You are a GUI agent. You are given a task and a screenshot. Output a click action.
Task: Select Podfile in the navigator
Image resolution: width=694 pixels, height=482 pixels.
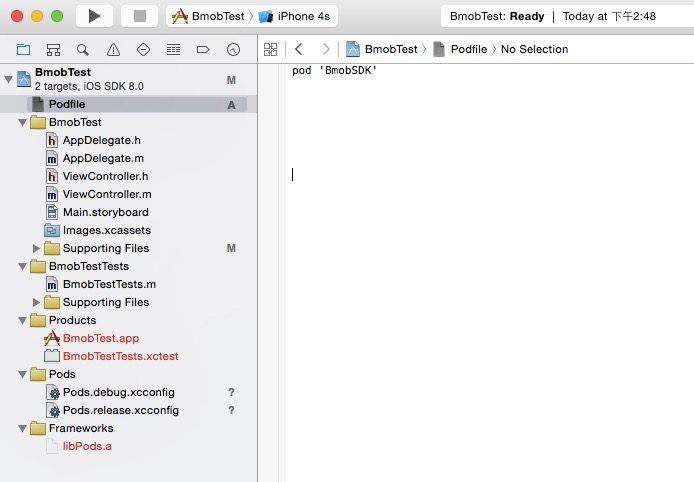(128, 104)
